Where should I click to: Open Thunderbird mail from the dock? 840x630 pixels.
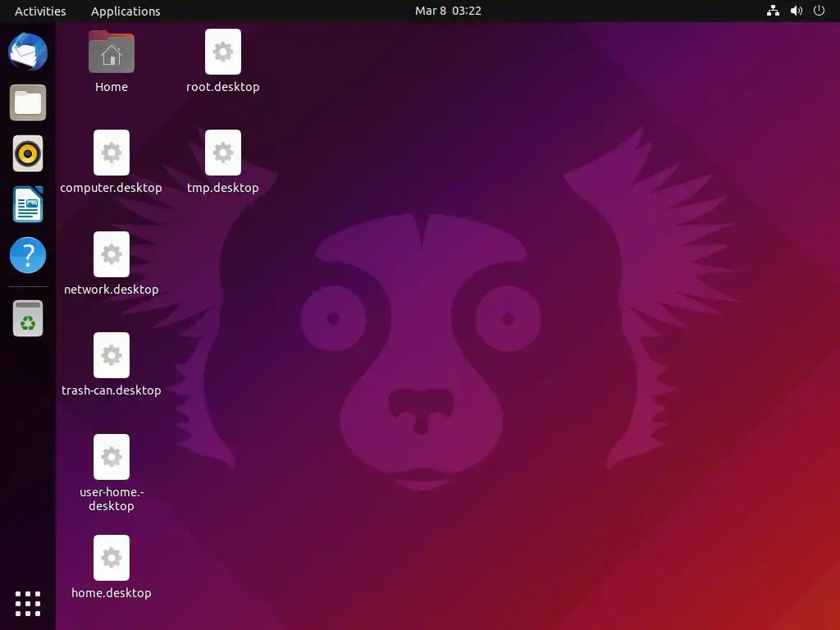pos(28,52)
